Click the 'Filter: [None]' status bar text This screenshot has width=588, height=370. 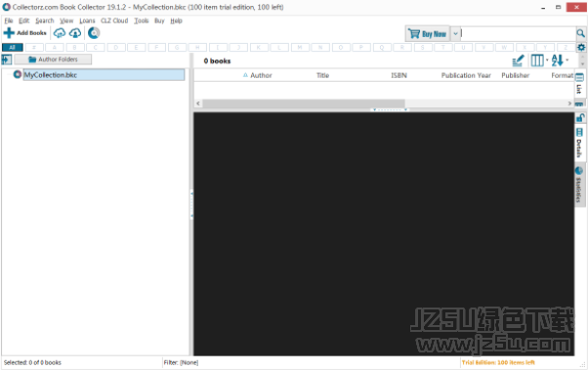pos(181,362)
